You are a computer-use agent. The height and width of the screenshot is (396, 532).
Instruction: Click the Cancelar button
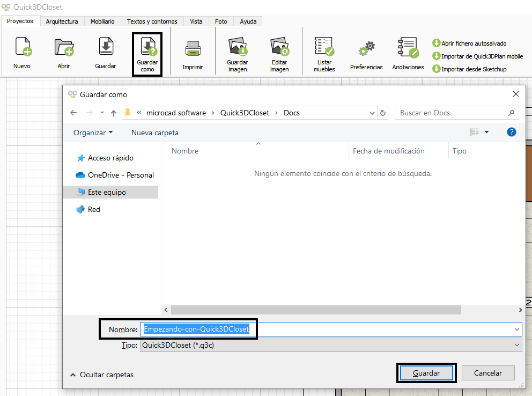pos(488,373)
